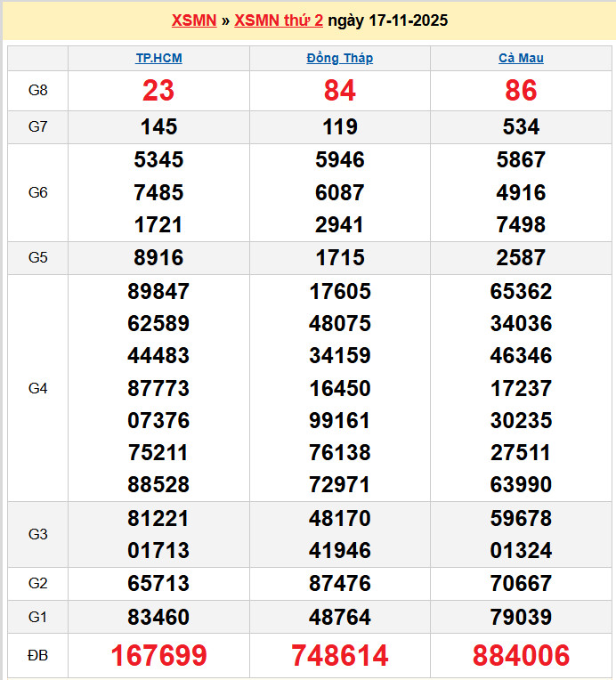
Task: Open the Đồng Tháp province link
Action: pyautogui.click(x=339, y=59)
